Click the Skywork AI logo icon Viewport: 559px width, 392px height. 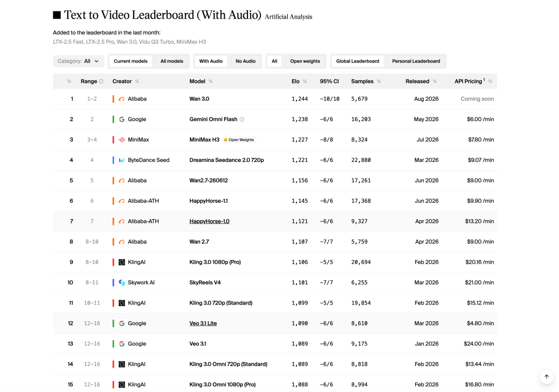[122, 283]
